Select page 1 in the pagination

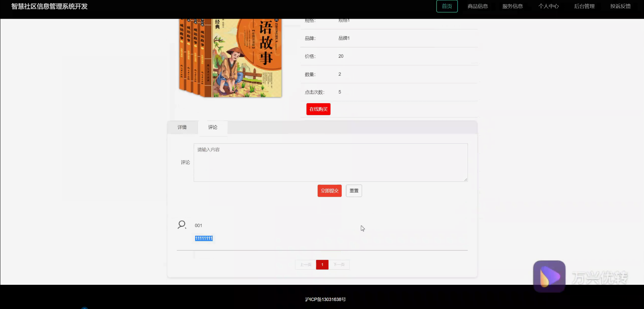[x=322, y=265]
